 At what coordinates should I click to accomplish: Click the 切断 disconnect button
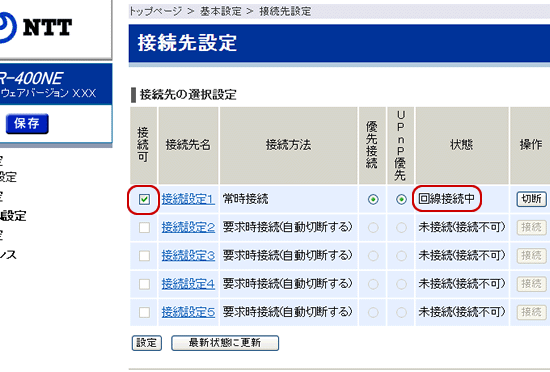click(531, 199)
